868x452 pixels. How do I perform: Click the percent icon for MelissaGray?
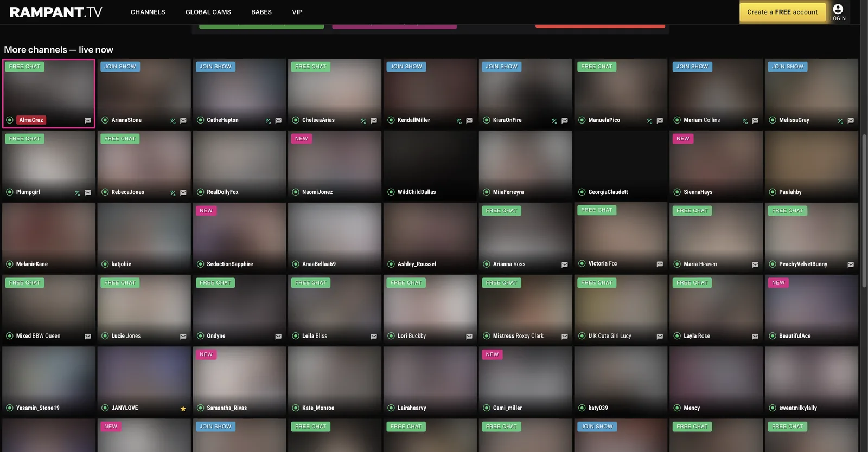coord(840,121)
